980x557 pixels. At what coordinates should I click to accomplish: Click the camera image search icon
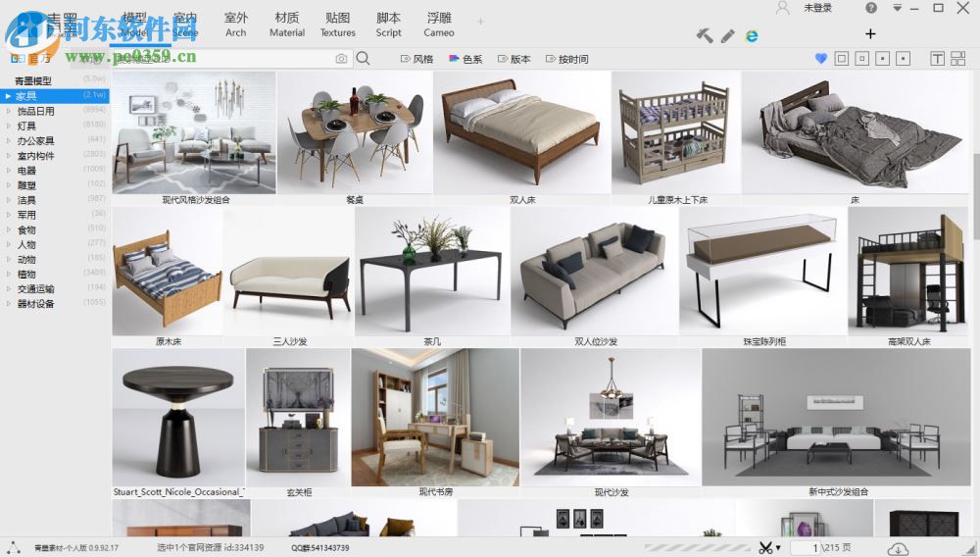tap(341, 59)
